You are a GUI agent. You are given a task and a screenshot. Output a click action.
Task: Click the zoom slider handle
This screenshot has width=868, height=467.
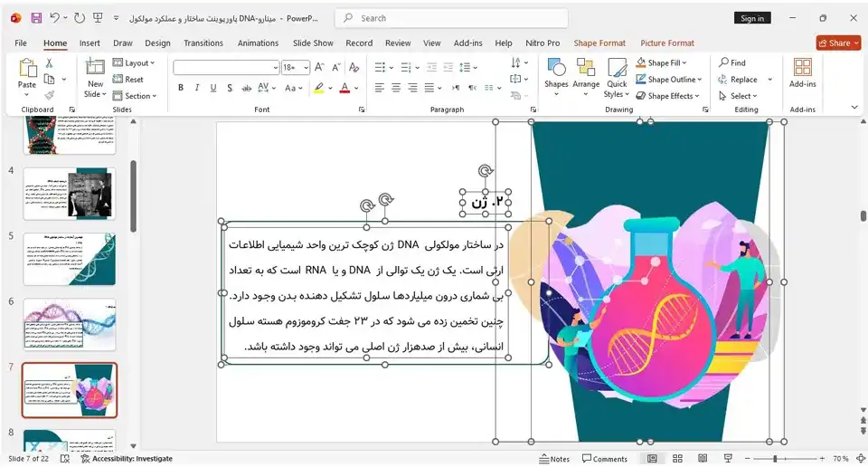[x=775, y=459]
